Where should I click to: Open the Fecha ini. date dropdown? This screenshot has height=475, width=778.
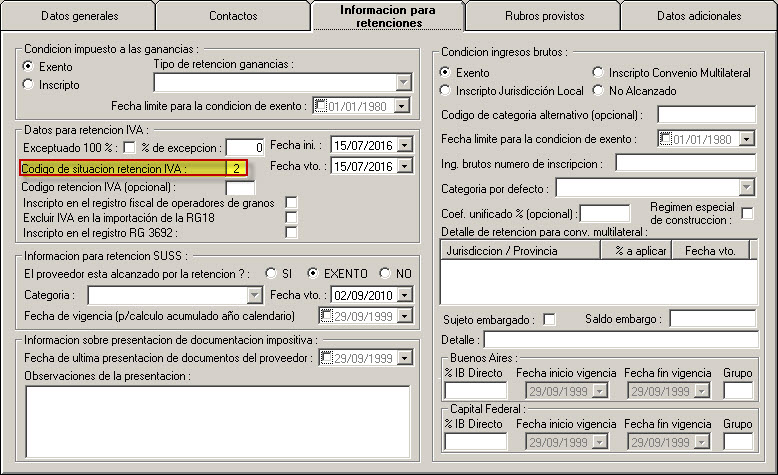point(404,146)
